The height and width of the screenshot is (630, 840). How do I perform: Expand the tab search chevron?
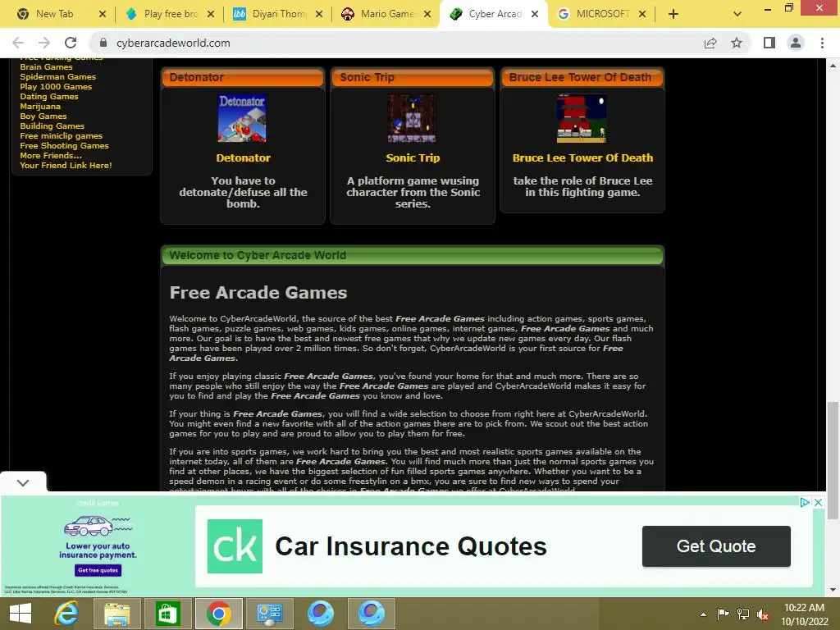737,14
